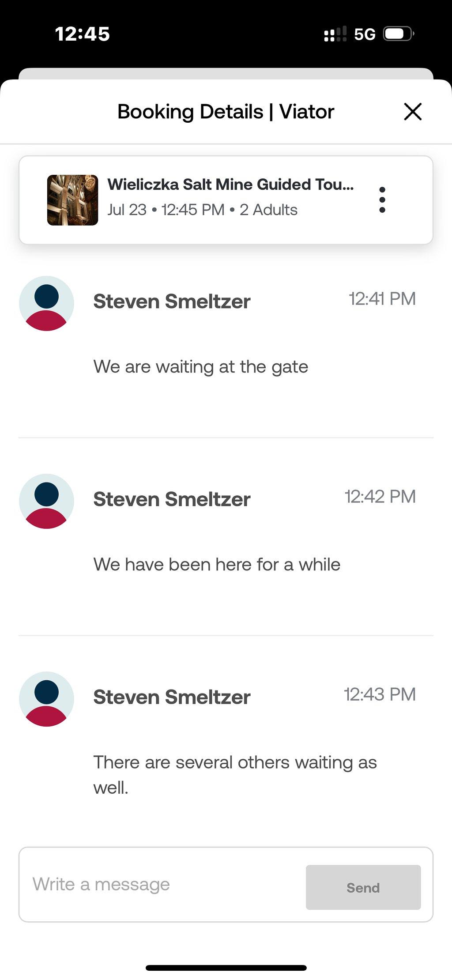
Task: Tap the battery icon in status bar
Action: [x=399, y=34]
